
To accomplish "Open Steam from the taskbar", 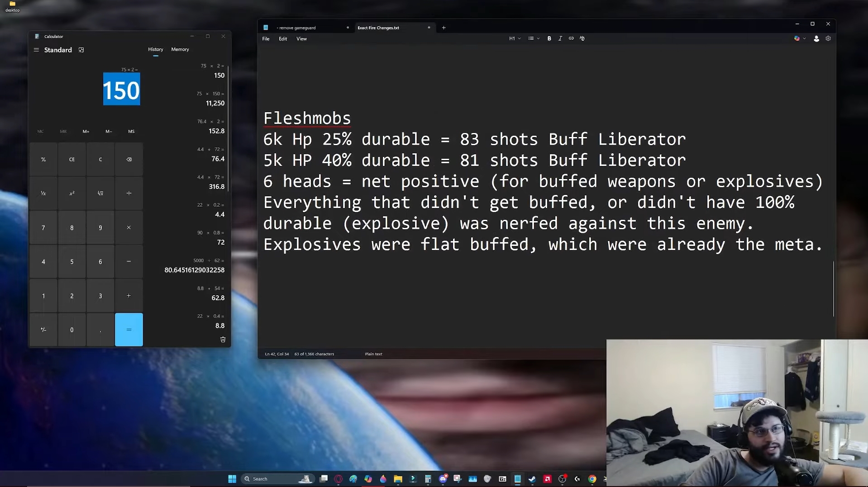I will (532, 479).
